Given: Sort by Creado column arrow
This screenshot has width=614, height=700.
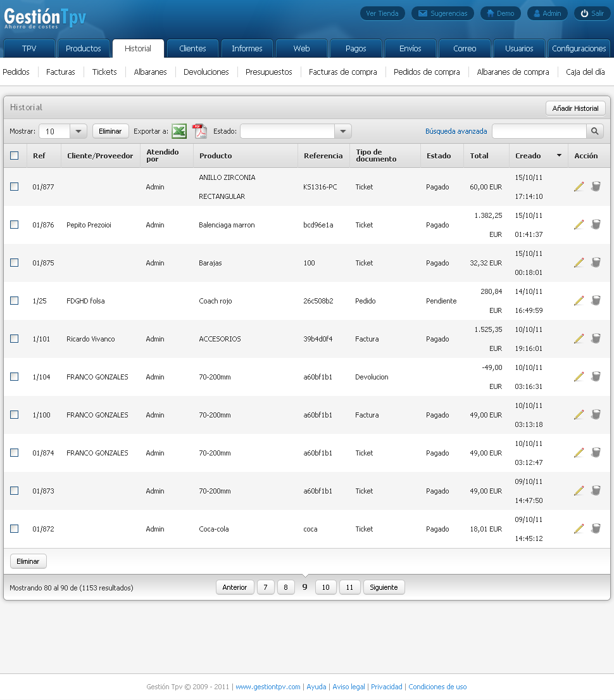Looking at the screenshot, I should pos(559,155).
